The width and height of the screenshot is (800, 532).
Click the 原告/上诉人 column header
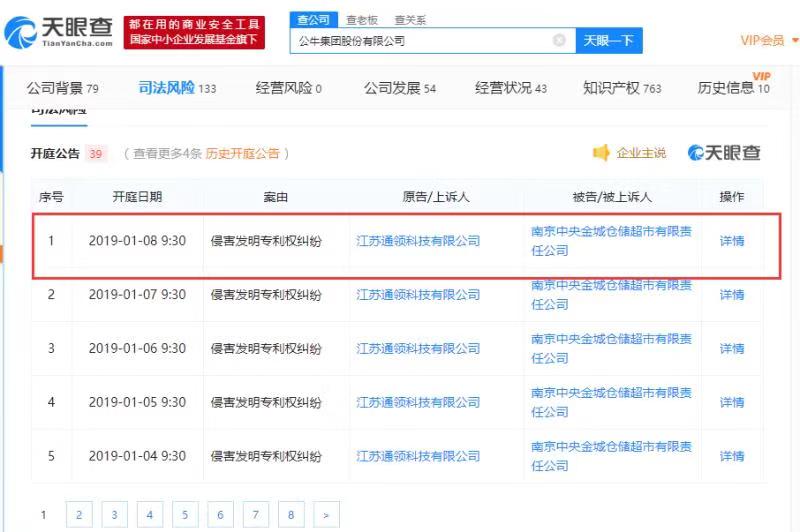[x=436, y=197]
